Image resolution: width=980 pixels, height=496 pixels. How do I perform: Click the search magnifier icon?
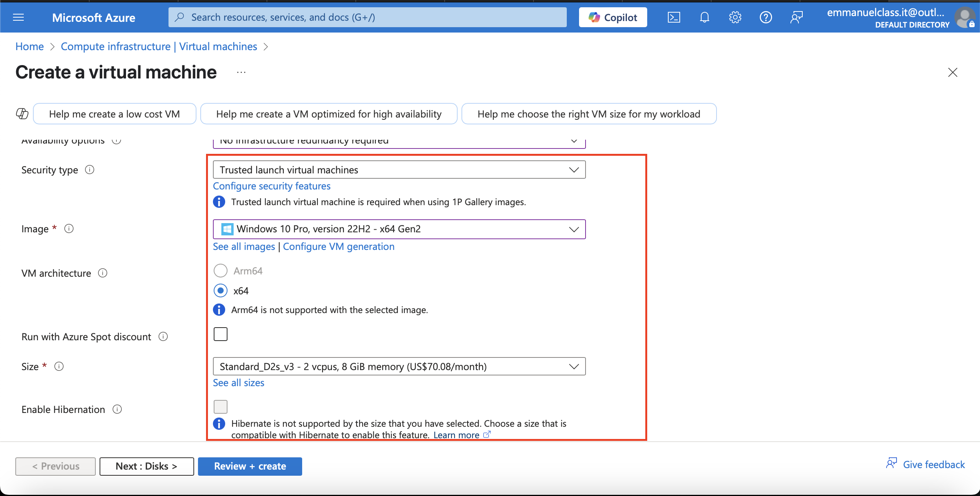(x=179, y=17)
